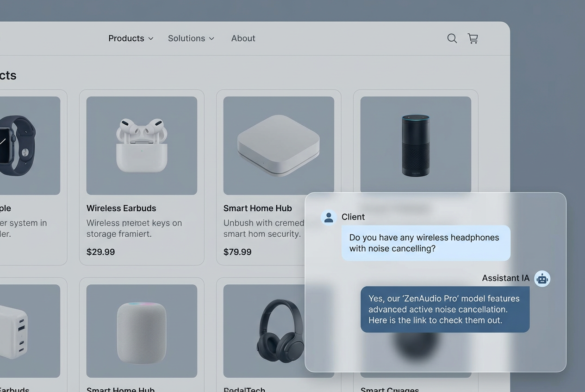Image resolution: width=585 pixels, height=392 pixels.
Task: Click the black smart speaker product image
Action: 415,145
